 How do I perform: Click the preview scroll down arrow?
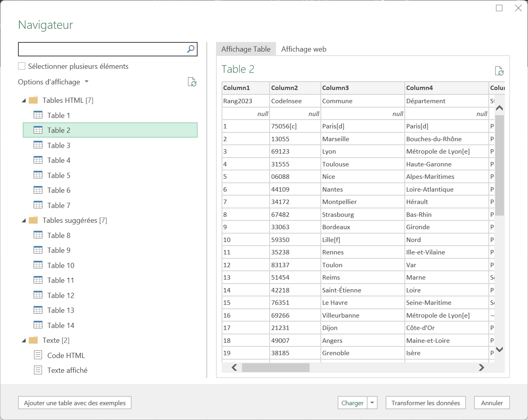point(499,349)
